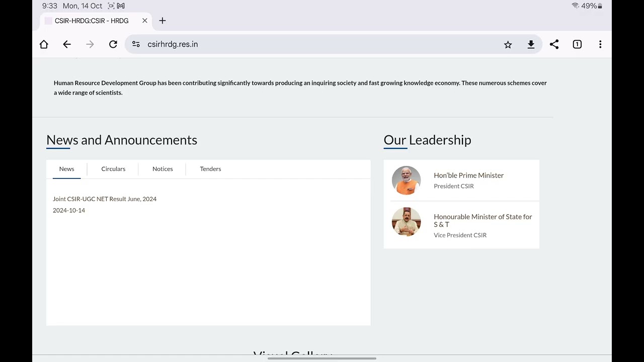Go to the browser home page
644x362 pixels.
pyautogui.click(x=44, y=44)
